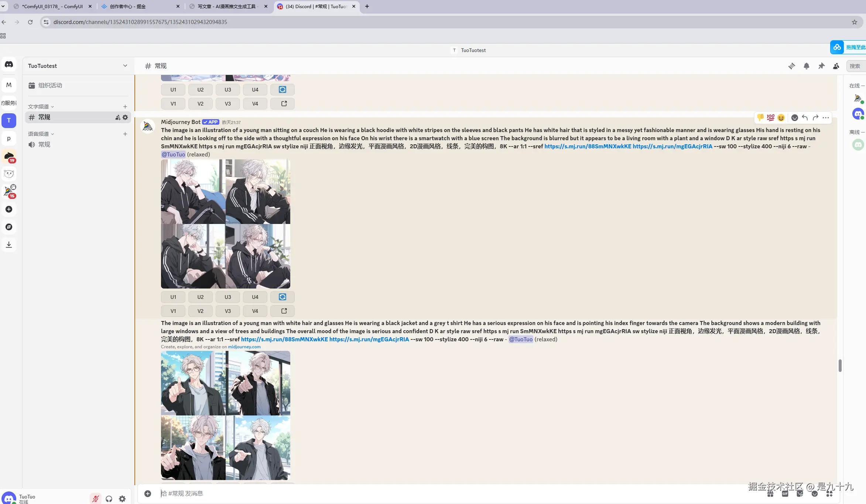
Task: Click the Discord home icon in the server list
Action: click(x=9, y=64)
